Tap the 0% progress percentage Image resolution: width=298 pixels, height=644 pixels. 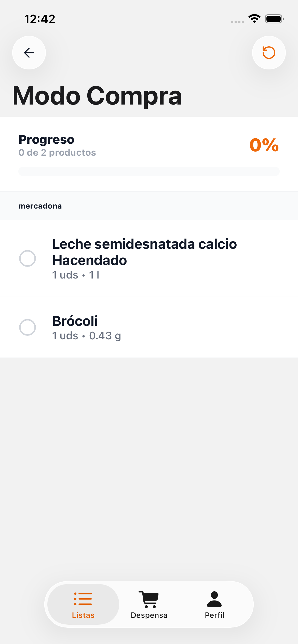pyautogui.click(x=264, y=145)
